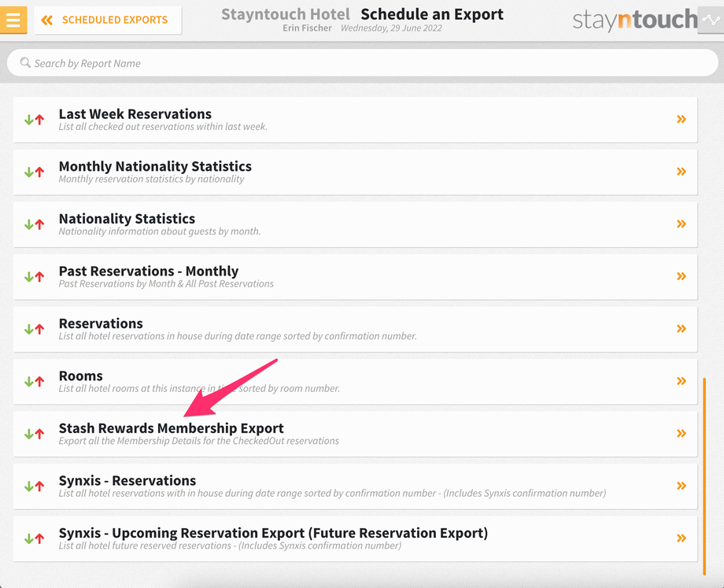724x588 pixels.
Task: Click 'Export all the Membership Details' description
Action: pos(198,441)
